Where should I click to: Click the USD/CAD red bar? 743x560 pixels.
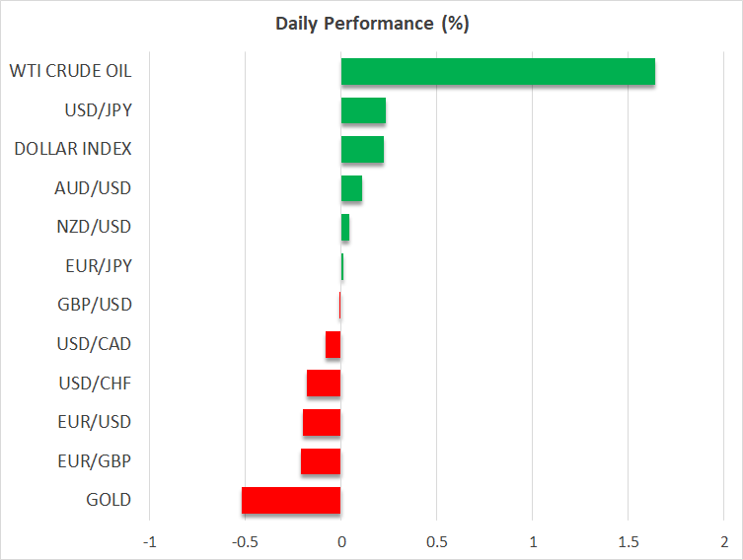point(334,344)
